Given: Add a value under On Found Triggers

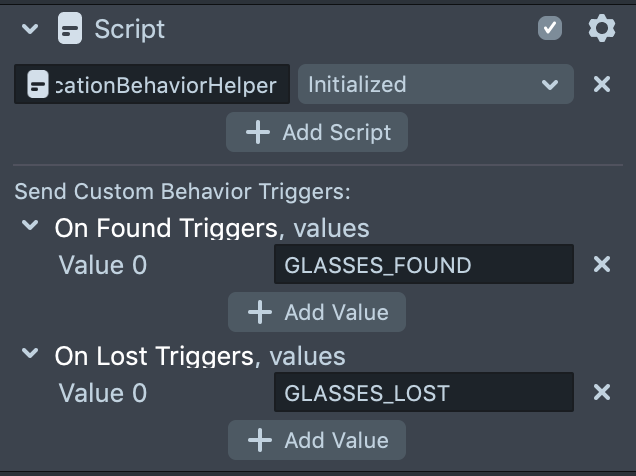Looking at the screenshot, I should 317,312.
